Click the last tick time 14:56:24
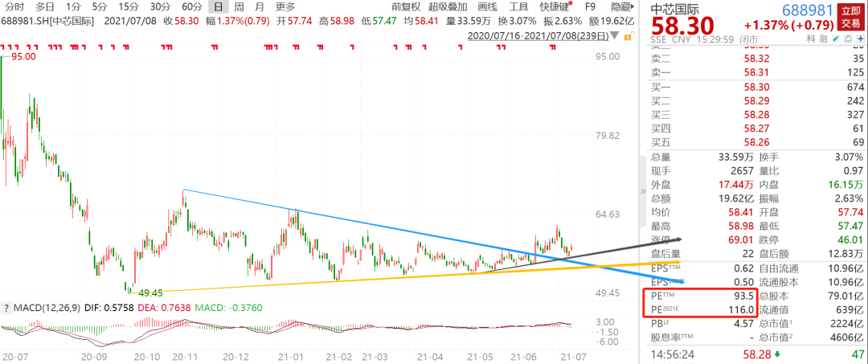 pos(672,354)
